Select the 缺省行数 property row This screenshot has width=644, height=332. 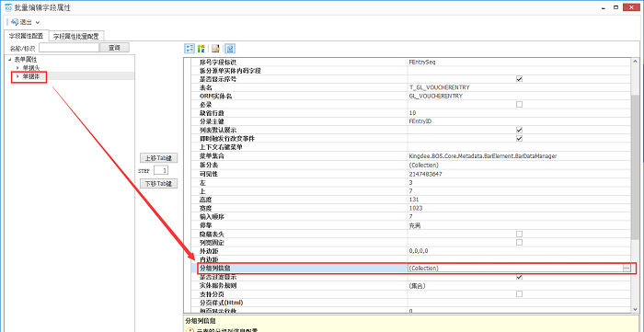[411, 113]
